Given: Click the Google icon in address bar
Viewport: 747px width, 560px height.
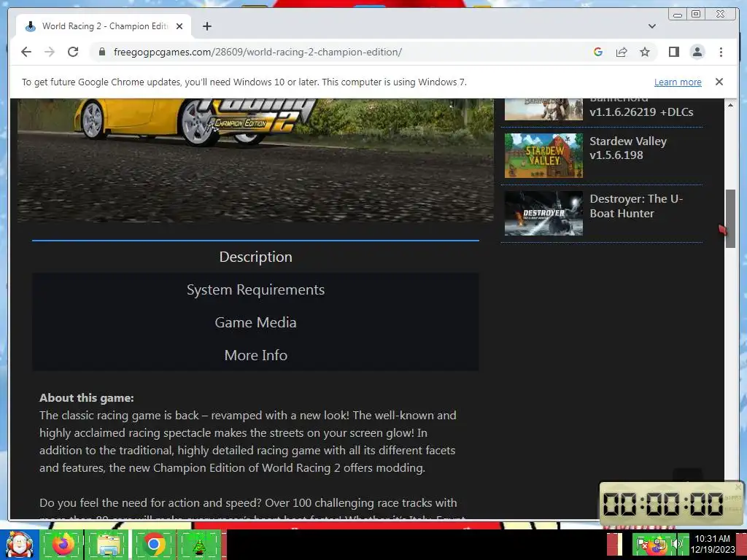Looking at the screenshot, I should (x=598, y=52).
